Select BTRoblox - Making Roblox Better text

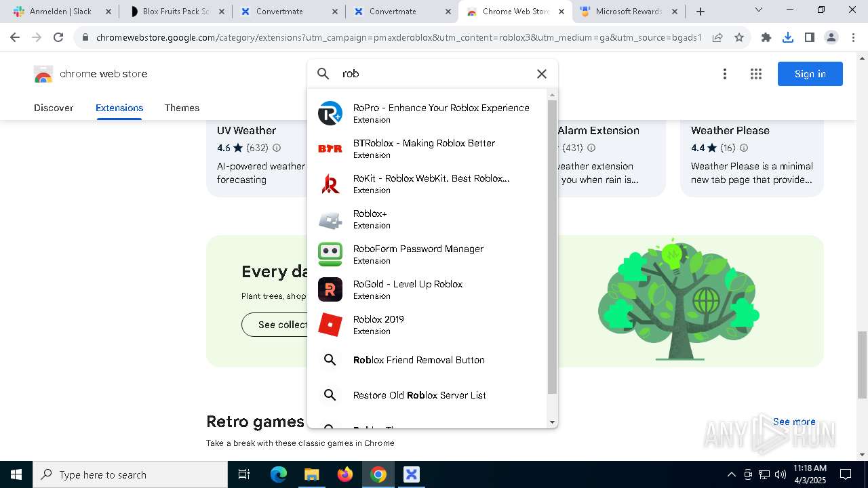424,143
